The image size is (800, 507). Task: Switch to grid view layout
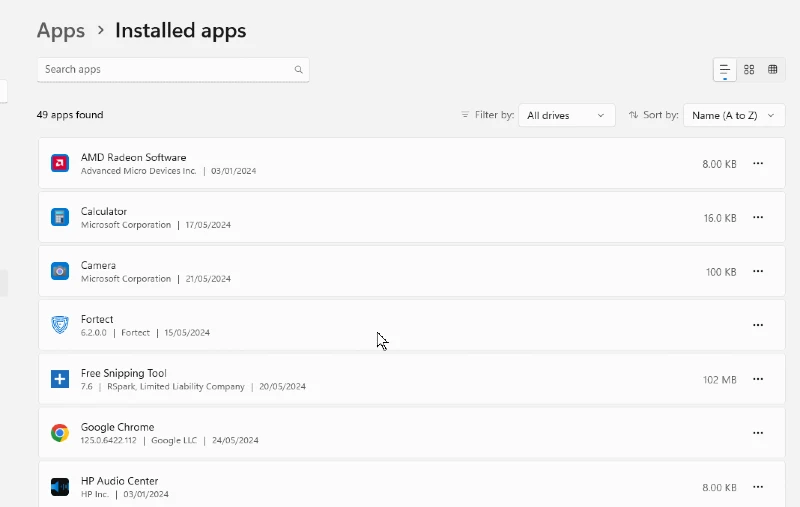click(x=749, y=70)
